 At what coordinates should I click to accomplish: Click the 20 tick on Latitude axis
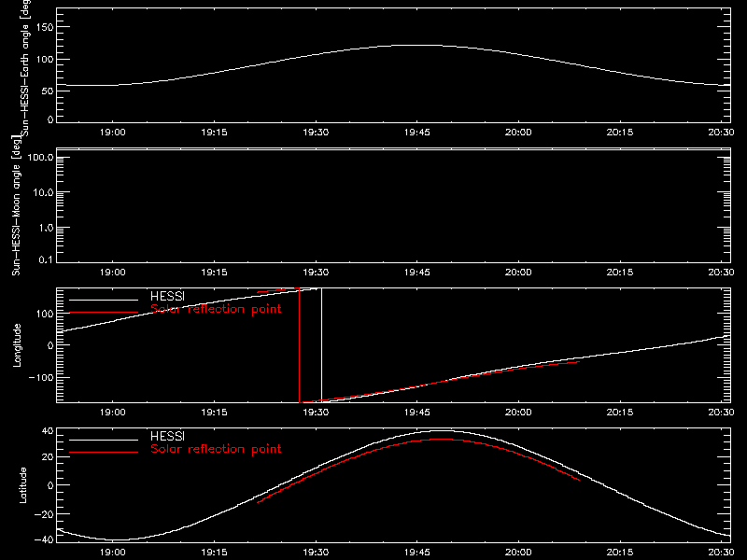(x=48, y=457)
